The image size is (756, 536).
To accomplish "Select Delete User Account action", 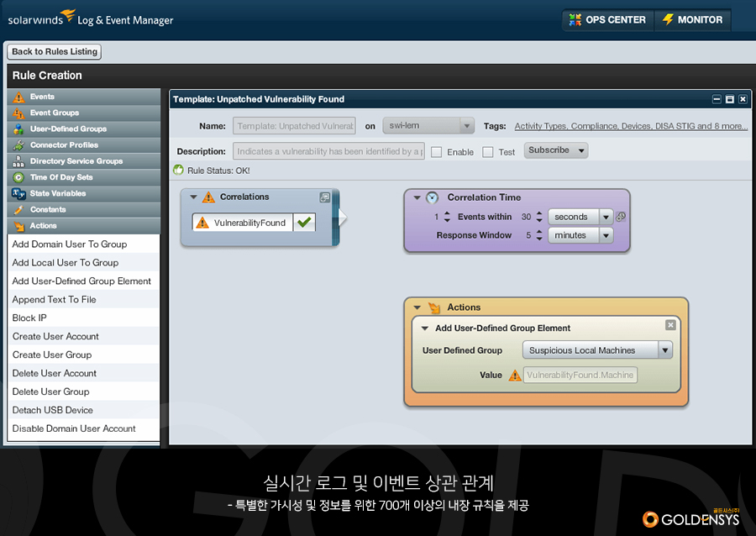I will tap(83, 374).
